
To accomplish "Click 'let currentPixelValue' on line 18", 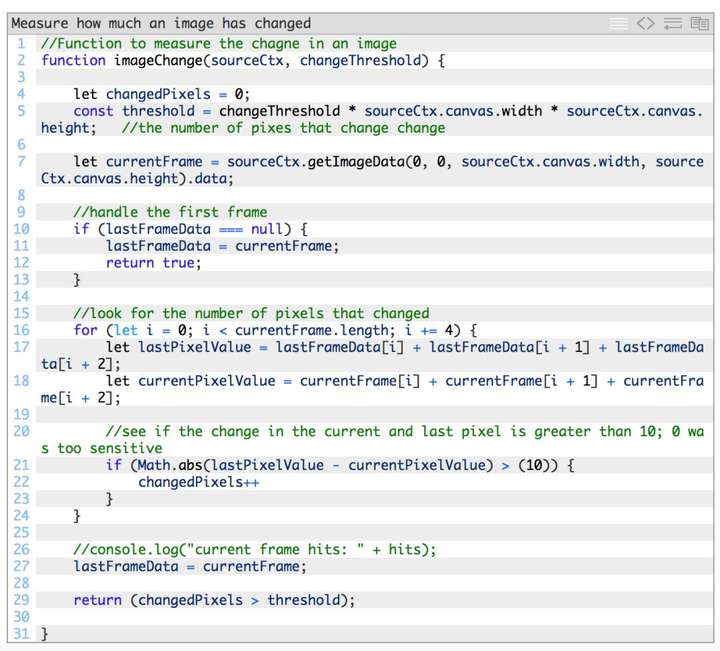I will coord(191,381).
